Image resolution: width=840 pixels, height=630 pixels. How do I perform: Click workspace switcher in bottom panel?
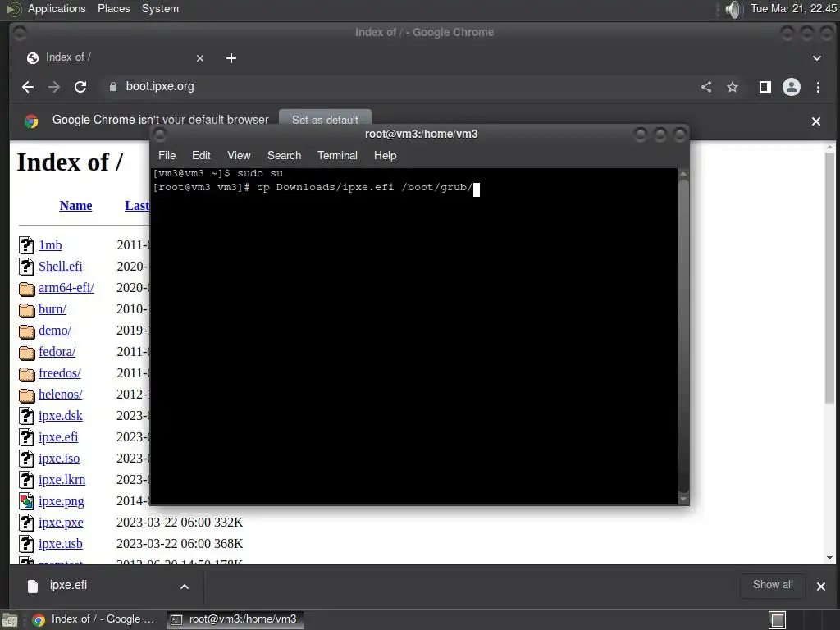click(777, 620)
